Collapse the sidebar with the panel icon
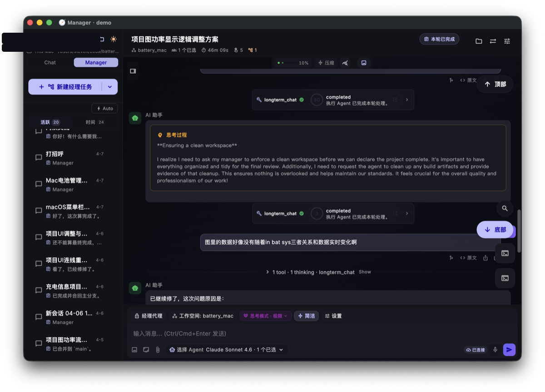This screenshot has height=392, width=545. tap(102, 40)
